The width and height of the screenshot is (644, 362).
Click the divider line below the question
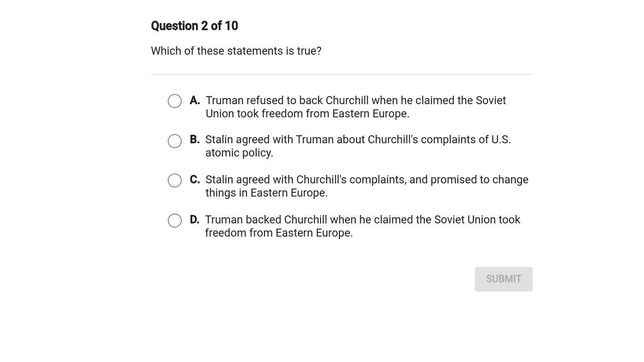[341, 74]
